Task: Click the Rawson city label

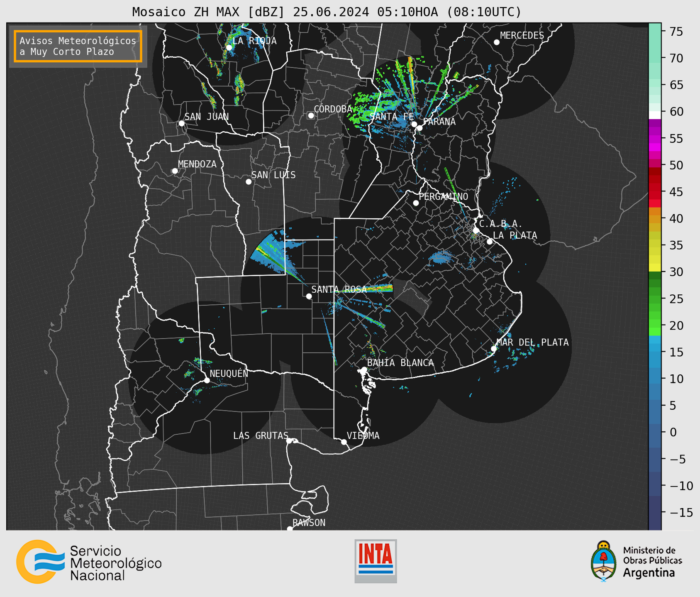Action: (309, 523)
